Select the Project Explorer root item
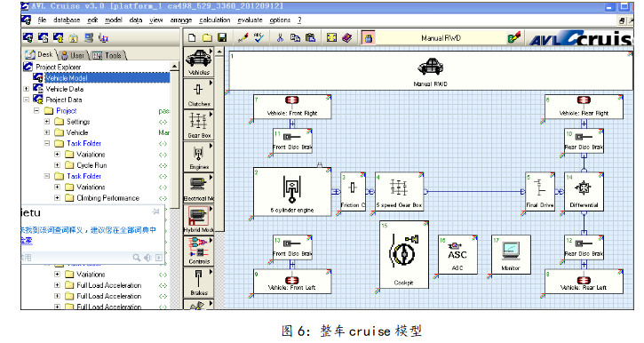644x343 pixels. (59, 67)
